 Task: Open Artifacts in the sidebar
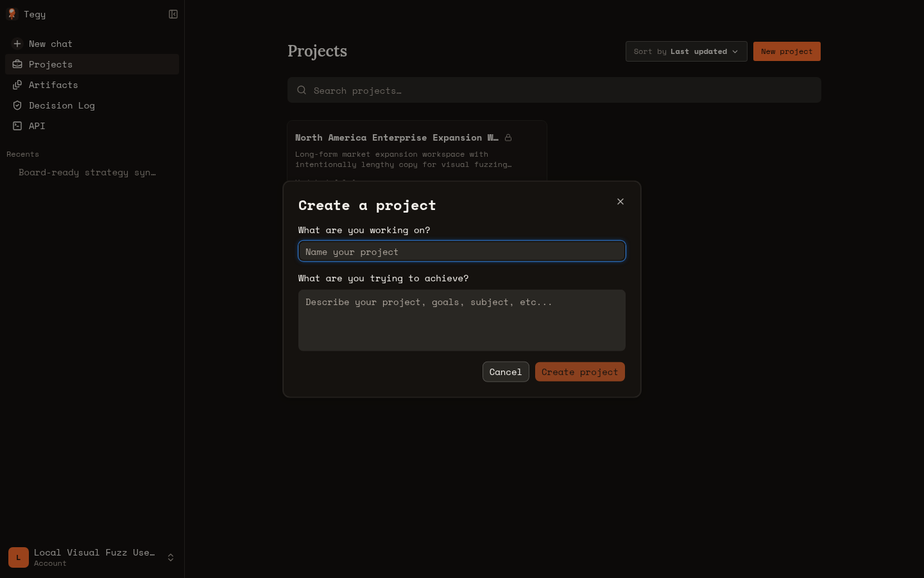(92, 85)
